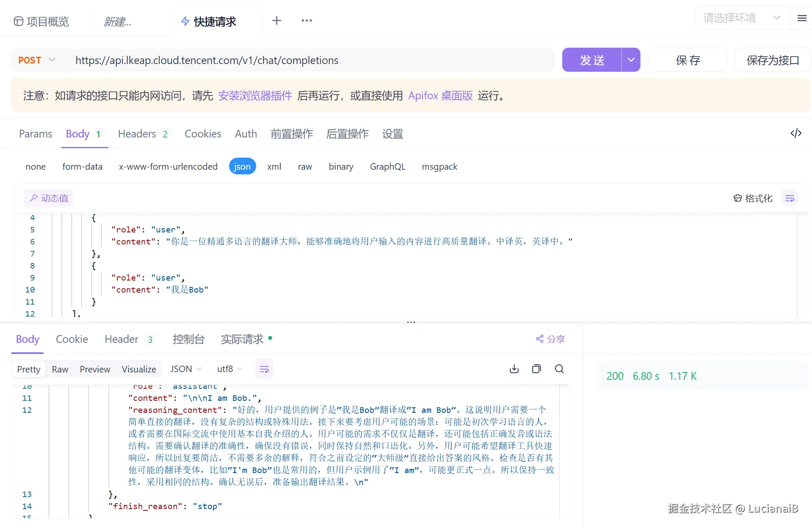Click the 6.80 s response time
Screen dimensions: 812x528
tap(646, 376)
